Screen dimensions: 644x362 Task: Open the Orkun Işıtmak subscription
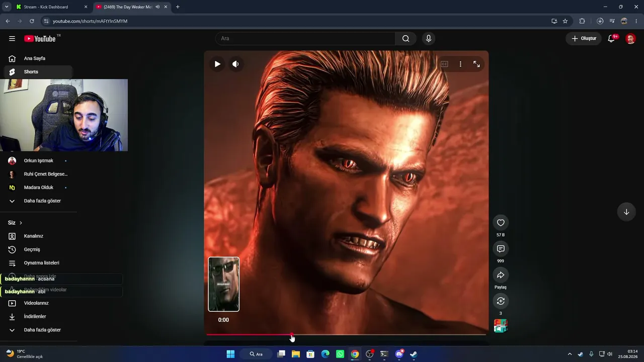(38, 161)
